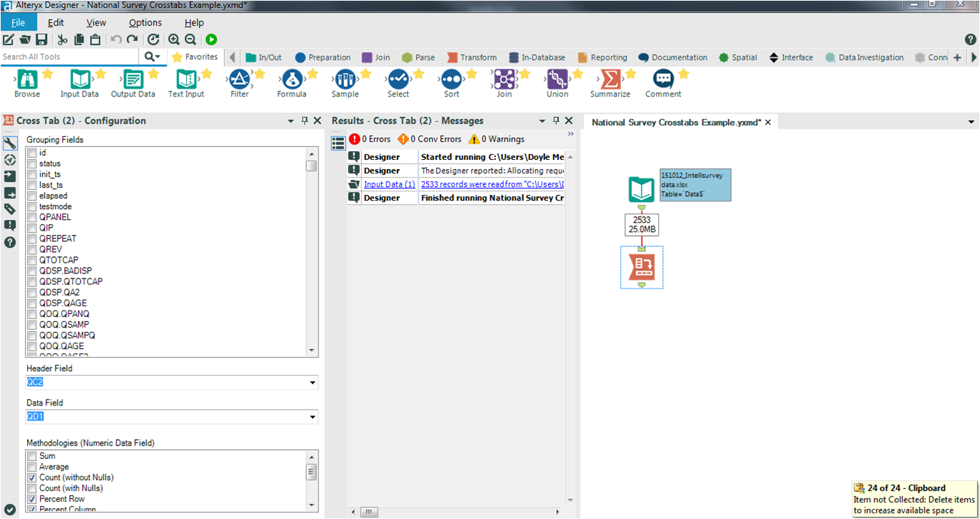
Task: Click the Zoom Out magnifier icon
Action: click(x=191, y=40)
